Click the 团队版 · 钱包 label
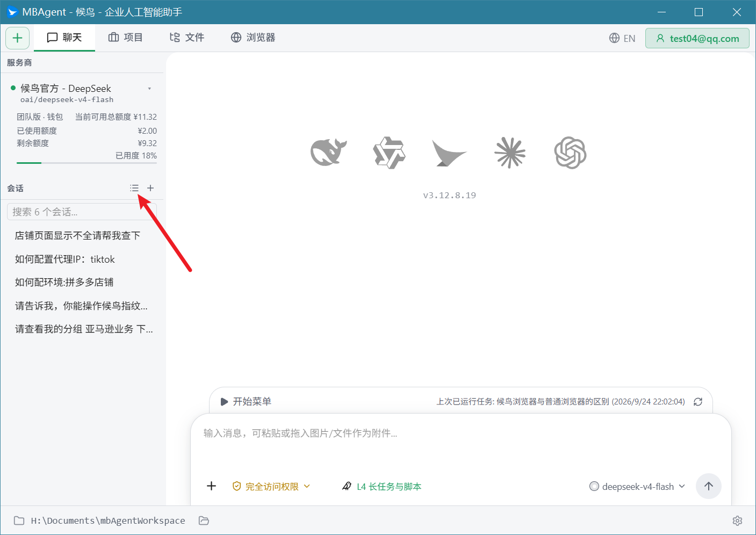Screen dimensions: 756x535 tap(40, 117)
